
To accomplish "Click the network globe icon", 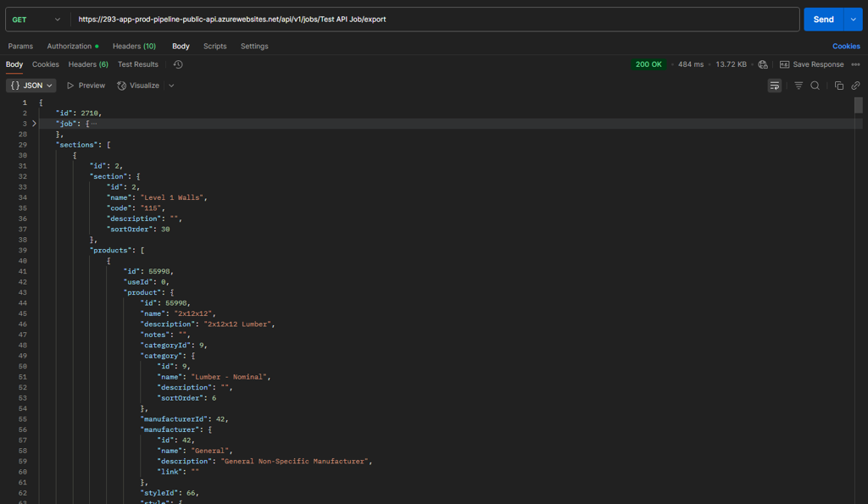I will click(x=763, y=64).
